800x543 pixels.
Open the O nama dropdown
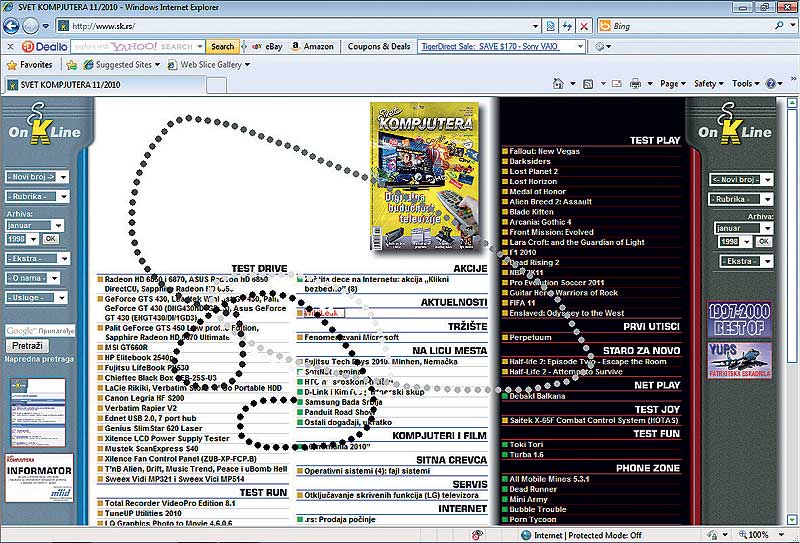(x=33, y=278)
